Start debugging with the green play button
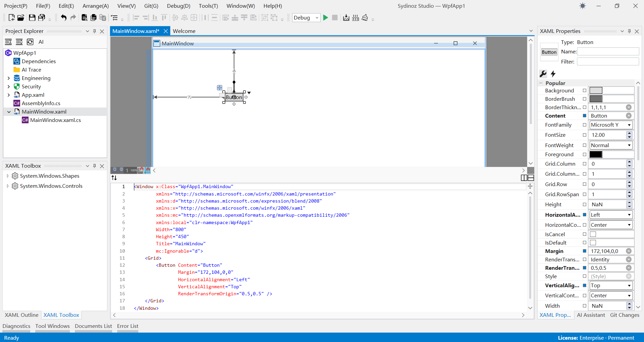This screenshot has height=342, width=644. [x=325, y=18]
